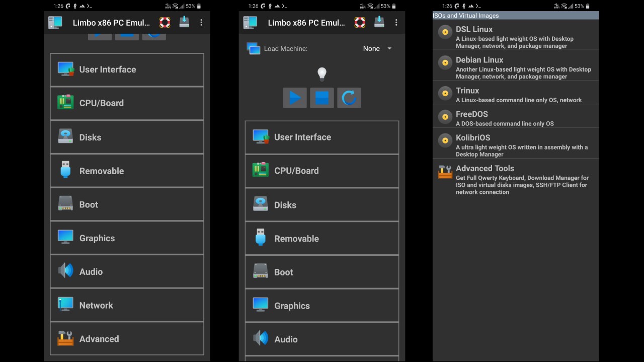
Task: Expand CPU/Board section in the left screenshot
Action: [127, 103]
